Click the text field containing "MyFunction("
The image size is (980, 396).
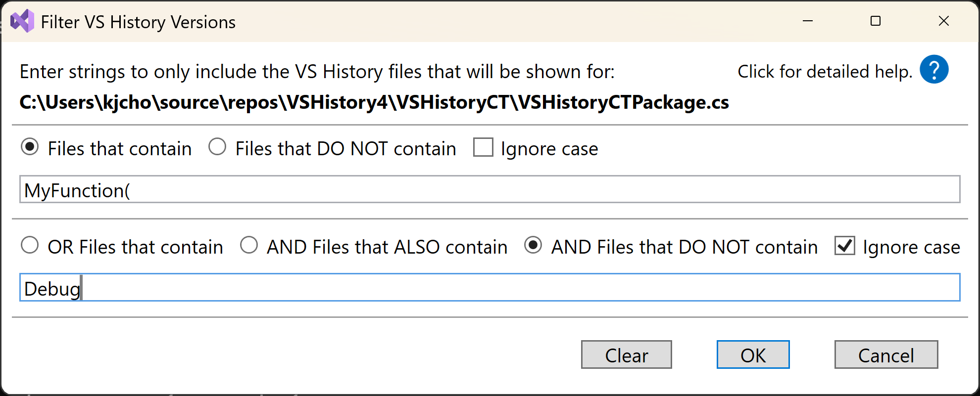[489, 189]
